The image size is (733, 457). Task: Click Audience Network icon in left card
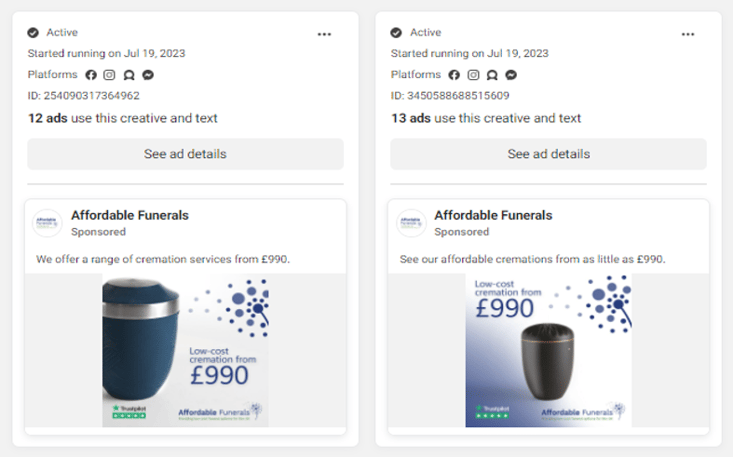pyautogui.click(x=129, y=75)
